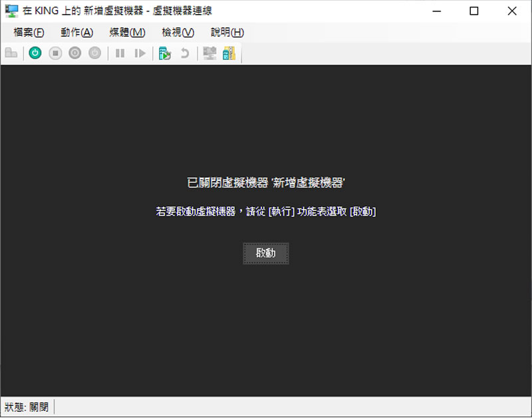This screenshot has height=418, width=532.
Task: Click the instruction text 若要啟動虛擬機器
Action: [196, 212]
